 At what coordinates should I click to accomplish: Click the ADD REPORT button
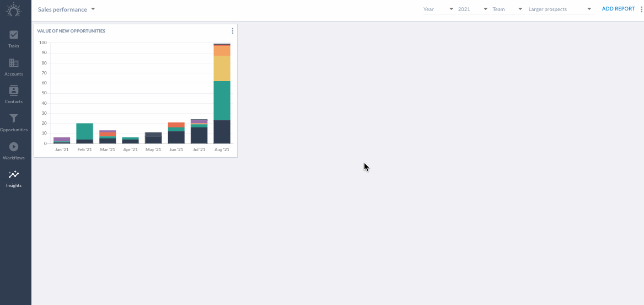(x=618, y=9)
